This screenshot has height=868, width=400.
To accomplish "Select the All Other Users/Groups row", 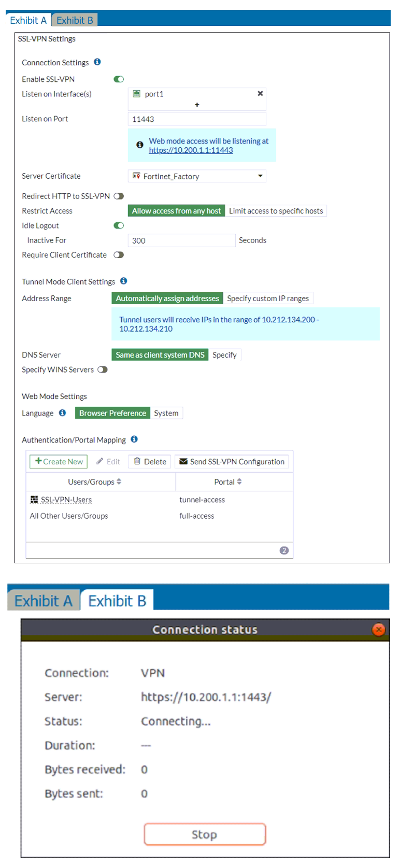I will pos(159,516).
